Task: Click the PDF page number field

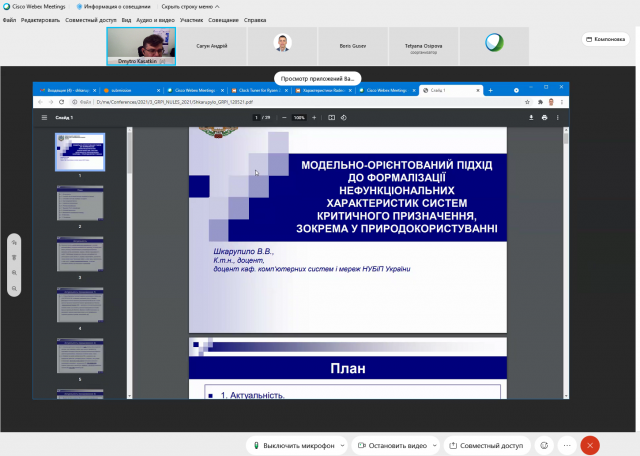Action: 256,118
